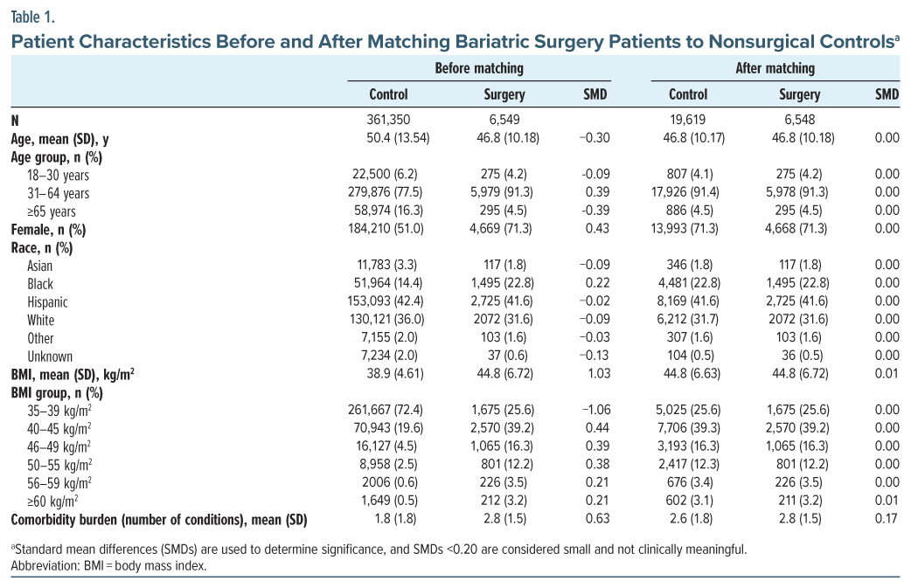
Task: Click the 361,350 control sample size cell
Action: 388,120
